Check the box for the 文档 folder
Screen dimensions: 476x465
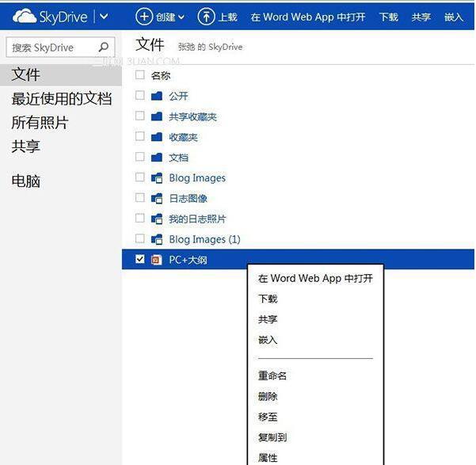[139, 157]
